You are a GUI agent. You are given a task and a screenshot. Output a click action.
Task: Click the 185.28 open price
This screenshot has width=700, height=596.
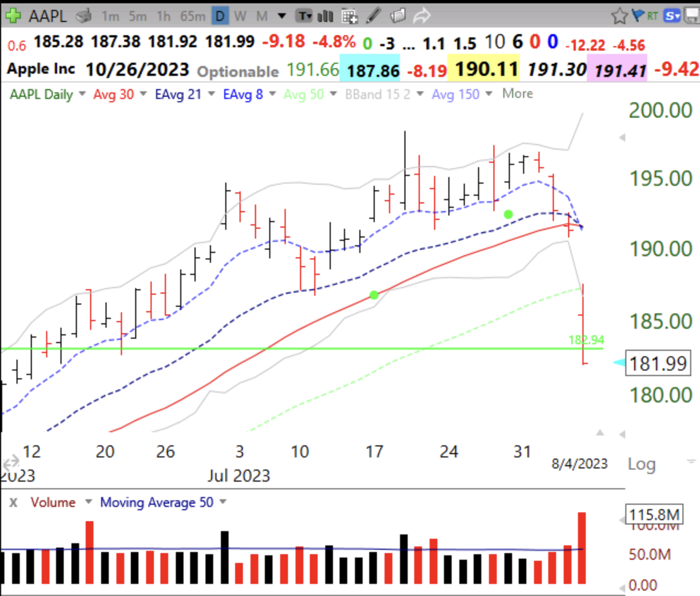[59, 42]
